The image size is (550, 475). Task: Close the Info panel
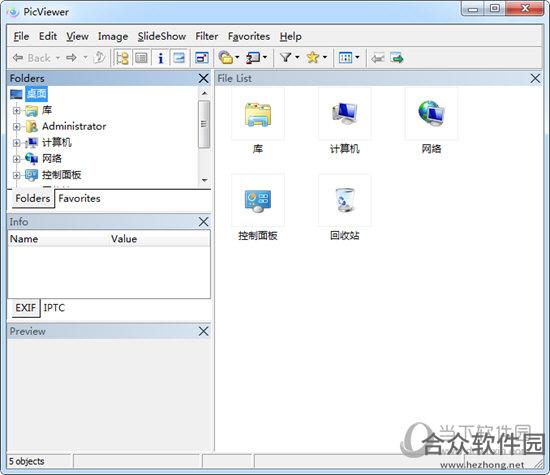click(x=203, y=222)
